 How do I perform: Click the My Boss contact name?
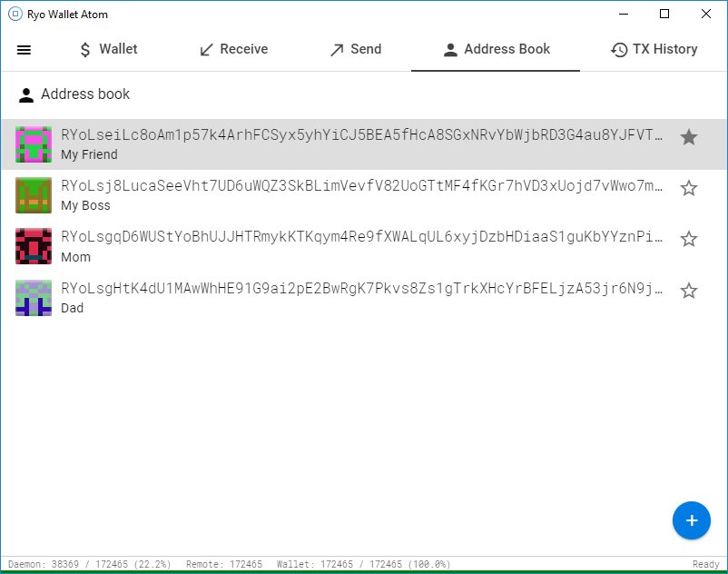pyautogui.click(x=85, y=206)
